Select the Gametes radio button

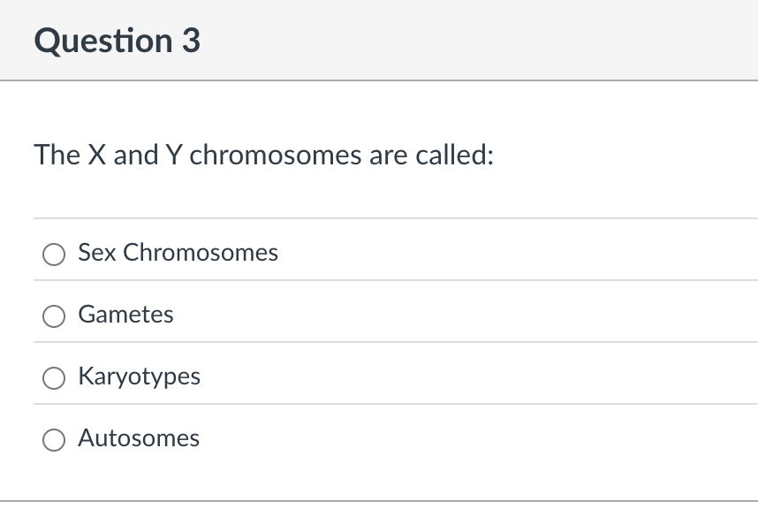54,315
